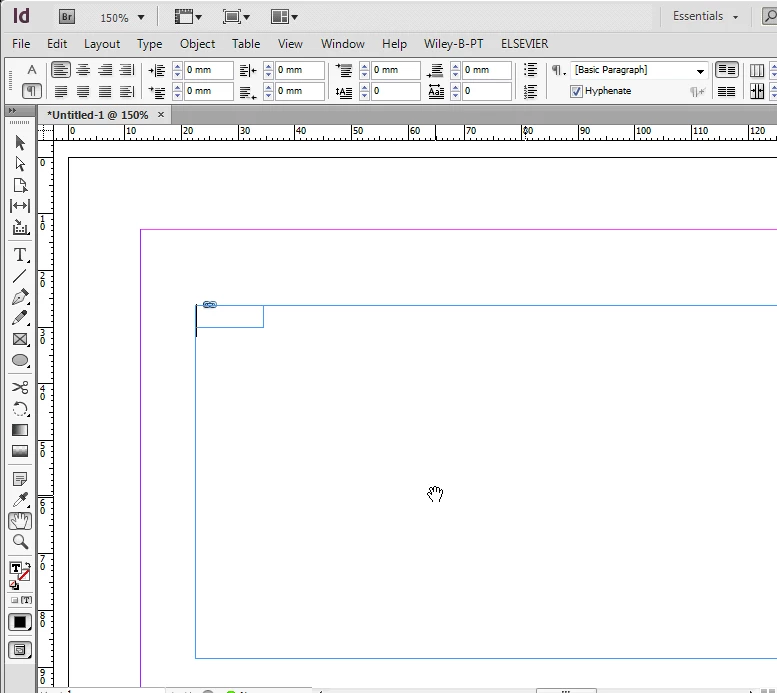Select the Gradient Swatch tool

tap(20, 430)
